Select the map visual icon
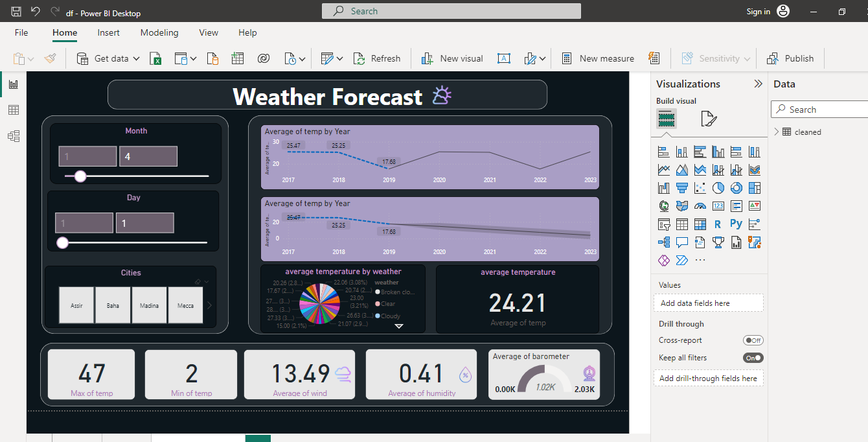Viewport: 868px width, 442px height. pyautogui.click(x=663, y=205)
